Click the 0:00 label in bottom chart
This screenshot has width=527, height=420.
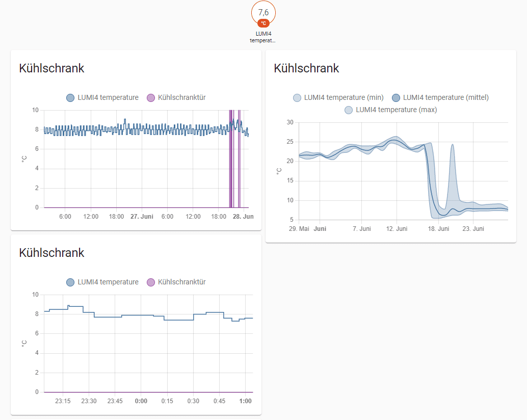tap(141, 401)
